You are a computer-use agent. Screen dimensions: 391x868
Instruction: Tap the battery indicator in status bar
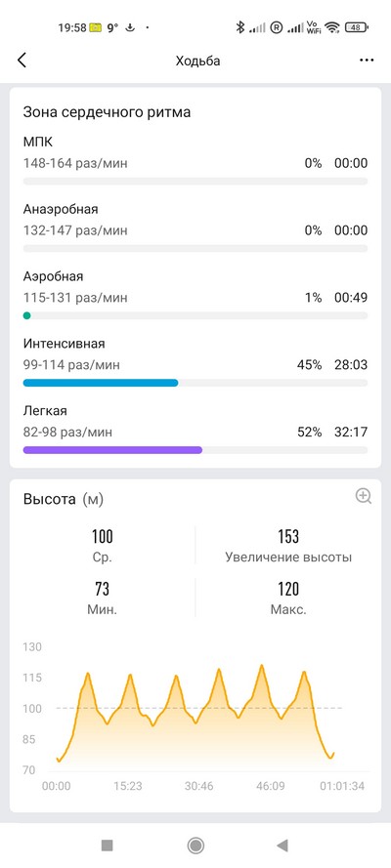(x=357, y=27)
